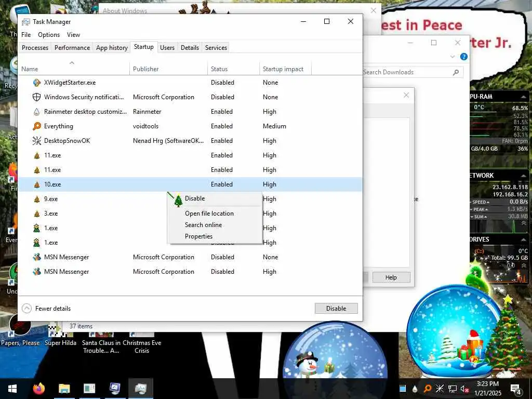Click the XWidgetStarter.exe startup icon
The height and width of the screenshot is (399, 532).
37,83
